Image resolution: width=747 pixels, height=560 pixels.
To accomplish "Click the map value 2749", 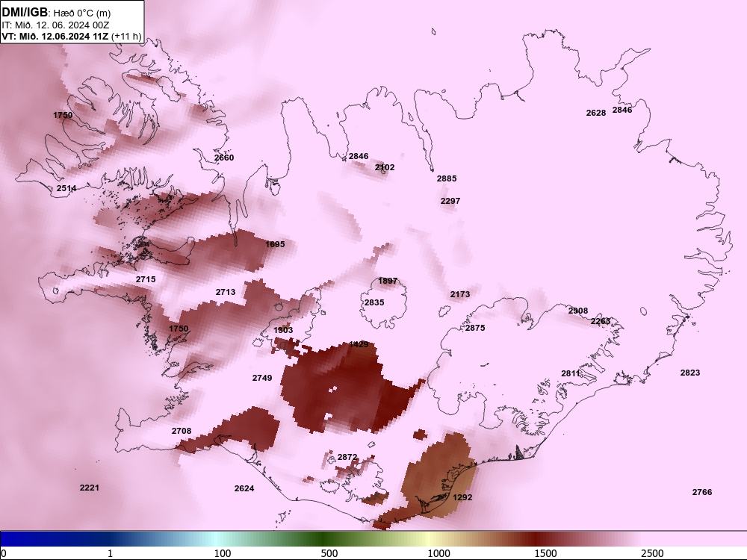I will coord(262,378).
